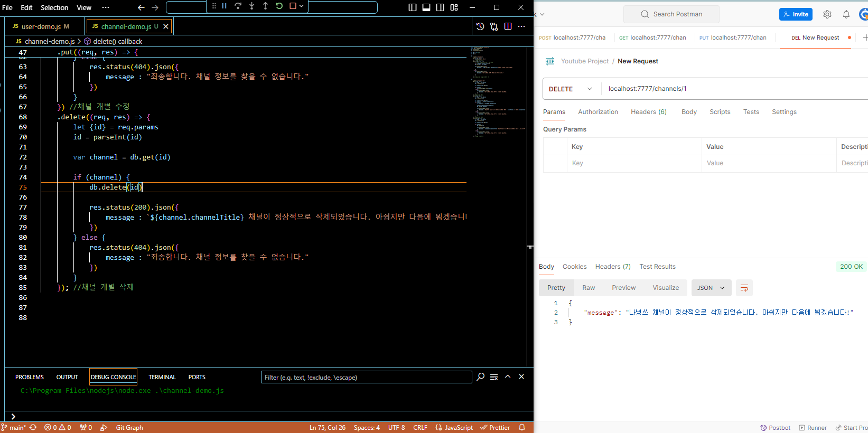The height and width of the screenshot is (433, 868).
Task: Switch to the OUTPUT panel tab
Action: click(67, 377)
